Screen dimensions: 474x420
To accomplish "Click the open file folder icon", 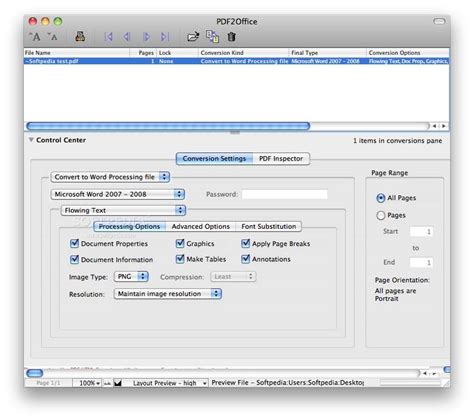I will click(193, 37).
